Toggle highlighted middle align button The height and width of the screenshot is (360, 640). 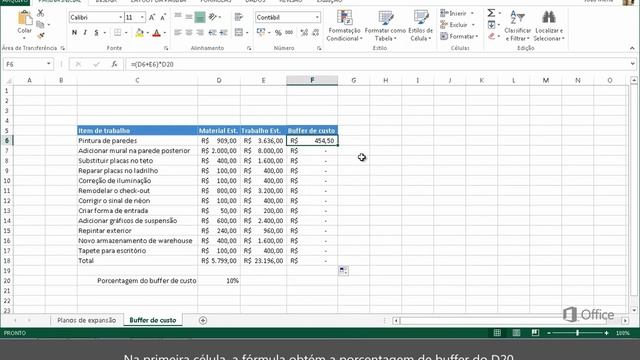click(200, 17)
